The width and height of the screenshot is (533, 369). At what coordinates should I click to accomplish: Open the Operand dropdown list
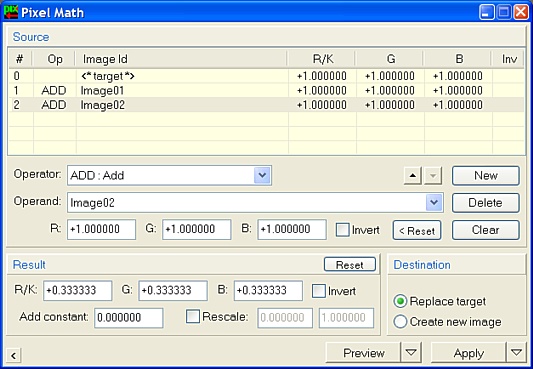[434, 203]
